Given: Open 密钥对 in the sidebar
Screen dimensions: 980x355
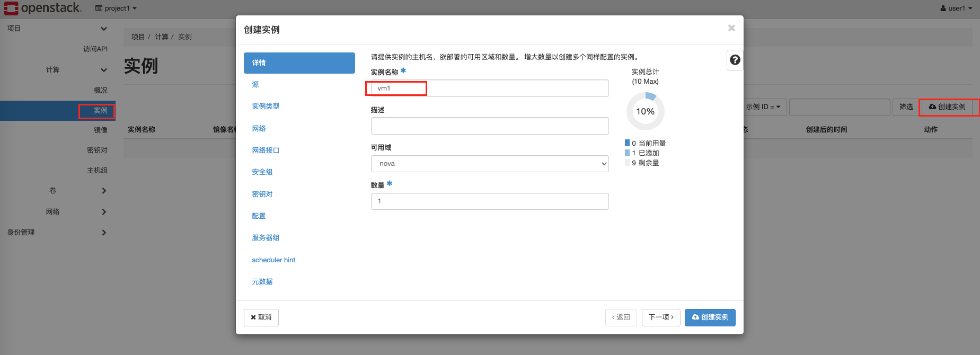Looking at the screenshot, I should [97, 150].
